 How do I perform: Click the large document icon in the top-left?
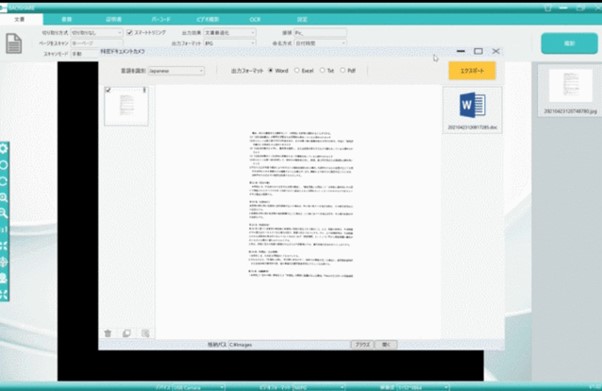[x=14, y=43]
